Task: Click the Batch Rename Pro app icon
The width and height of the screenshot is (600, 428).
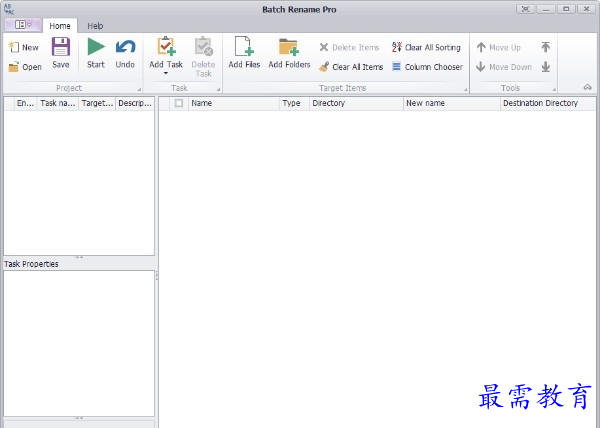Action: point(8,9)
